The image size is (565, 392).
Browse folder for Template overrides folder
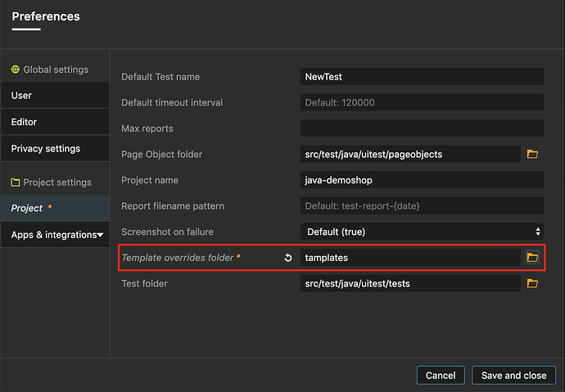(532, 257)
